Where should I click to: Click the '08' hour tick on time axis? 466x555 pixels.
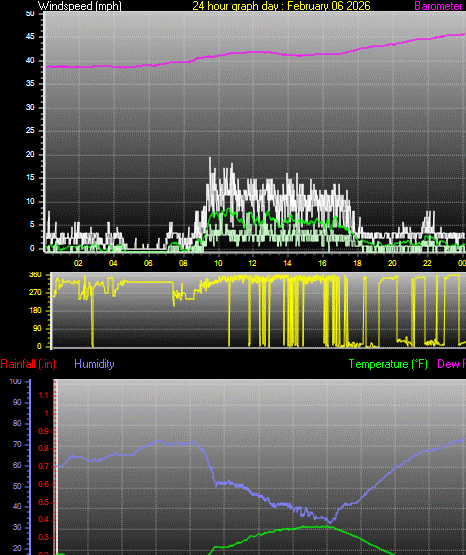pos(183,263)
